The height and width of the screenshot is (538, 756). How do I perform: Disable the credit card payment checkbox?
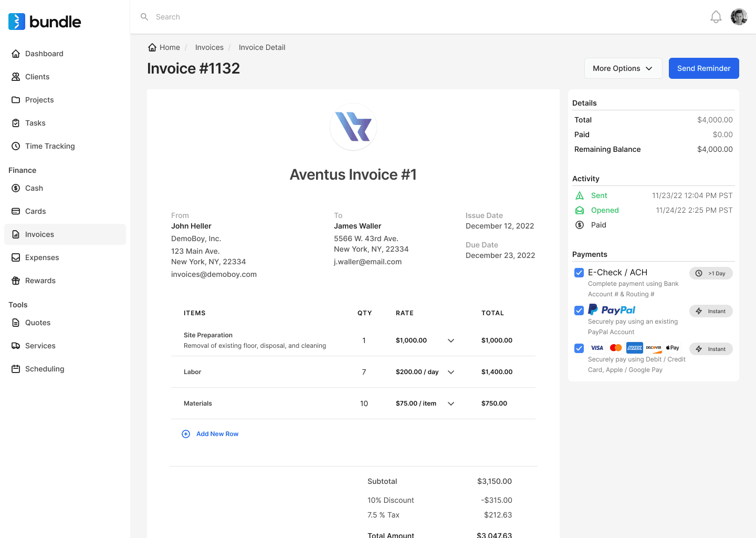coord(579,348)
